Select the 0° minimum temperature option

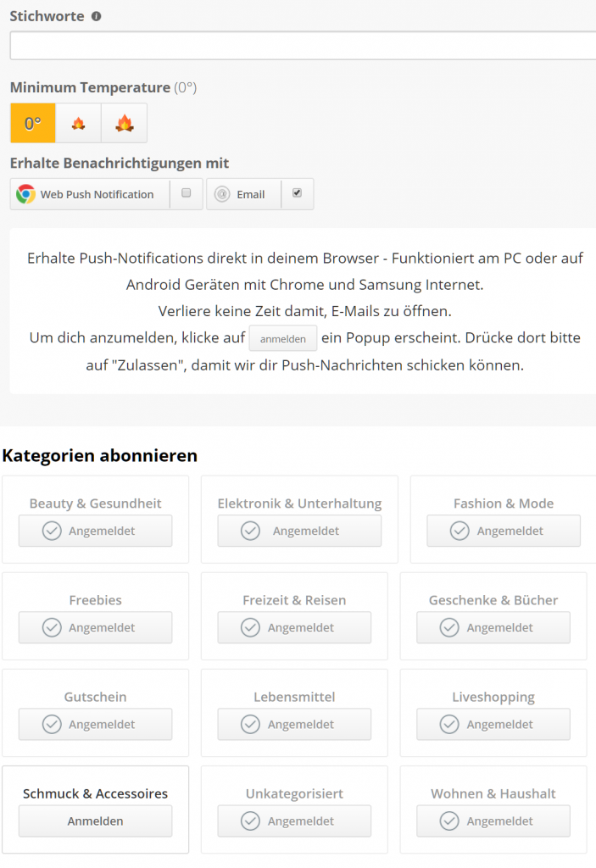tap(33, 123)
